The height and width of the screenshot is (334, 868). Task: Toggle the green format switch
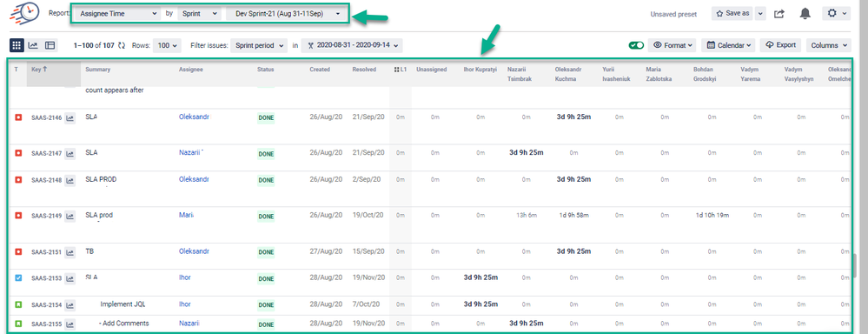point(636,45)
